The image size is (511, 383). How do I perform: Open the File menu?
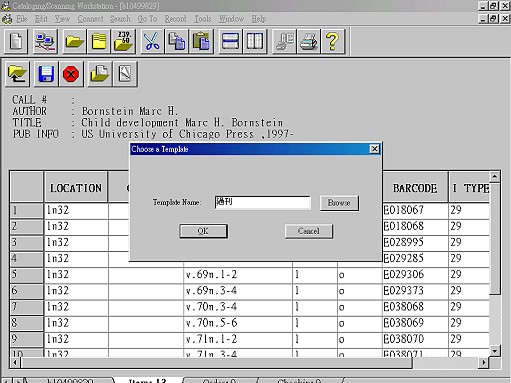point(22,19)
